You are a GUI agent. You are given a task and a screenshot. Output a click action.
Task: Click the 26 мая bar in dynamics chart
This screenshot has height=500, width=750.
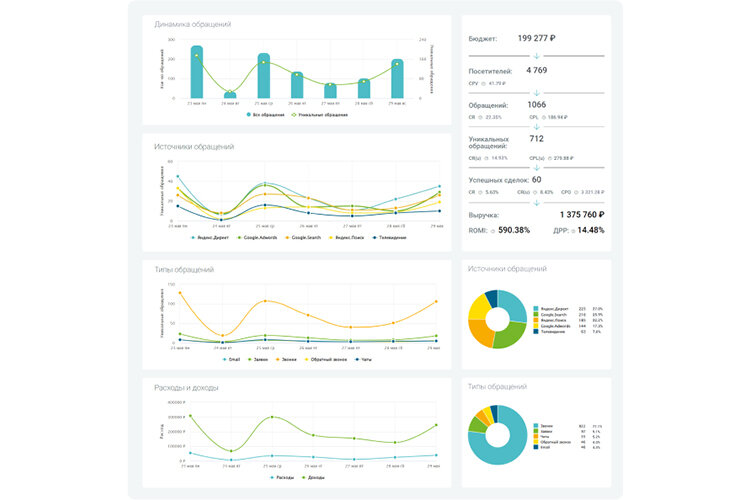pyautogui.click(x=297, y=85)
